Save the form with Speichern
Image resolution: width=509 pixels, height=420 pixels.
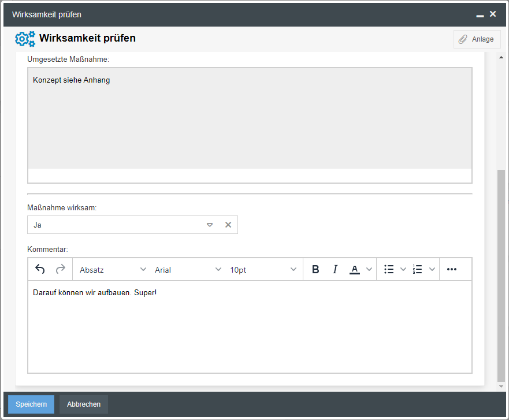click(31, 404)
